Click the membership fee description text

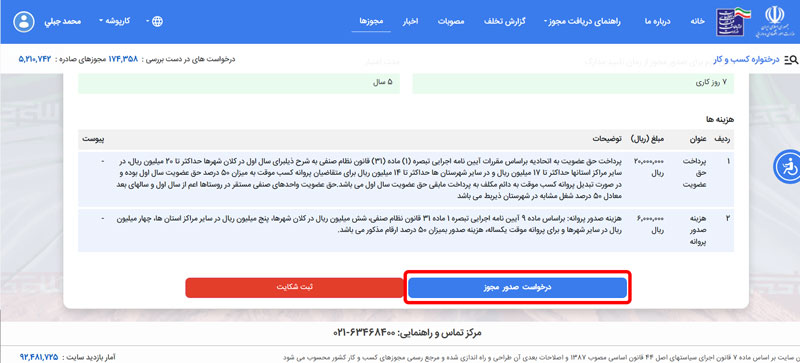click(369, 179)
